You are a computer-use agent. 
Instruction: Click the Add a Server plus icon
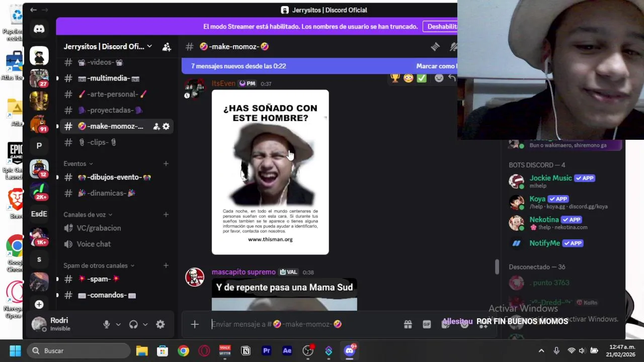point(39,304)
